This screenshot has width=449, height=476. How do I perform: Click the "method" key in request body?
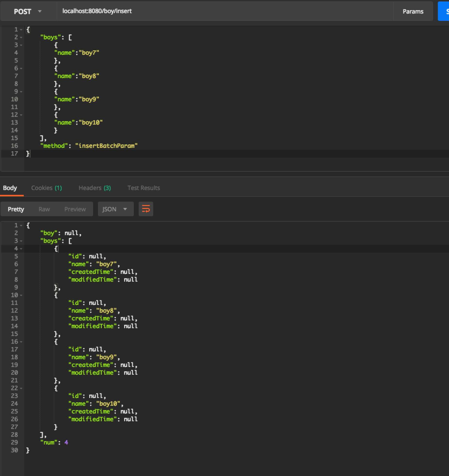click(54, 146)
